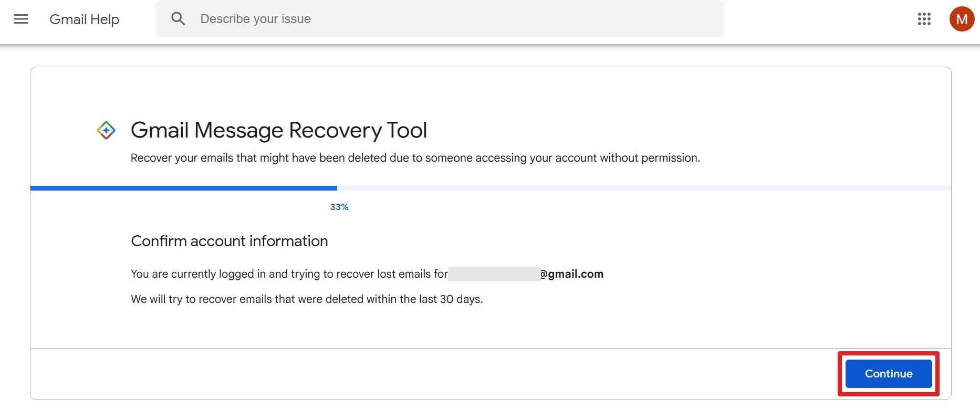
Task: Click the Gmail Message Recovery Tool logo icon
Action: click(x=106, y=130)
